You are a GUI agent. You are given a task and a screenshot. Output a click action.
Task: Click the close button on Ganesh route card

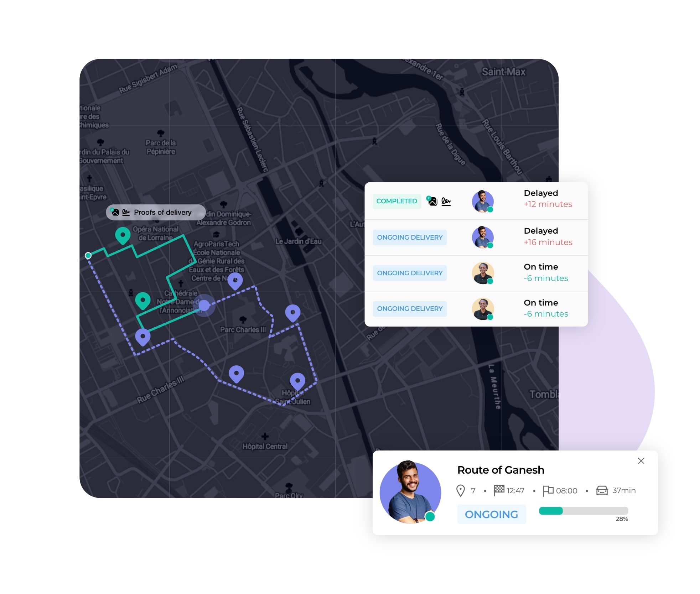coord(641,461)
